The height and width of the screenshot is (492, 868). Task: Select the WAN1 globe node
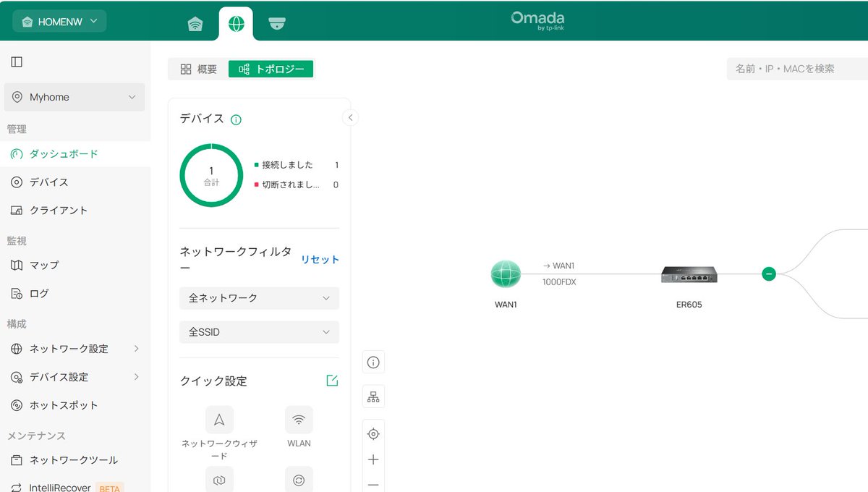click(x=506, y=274)
